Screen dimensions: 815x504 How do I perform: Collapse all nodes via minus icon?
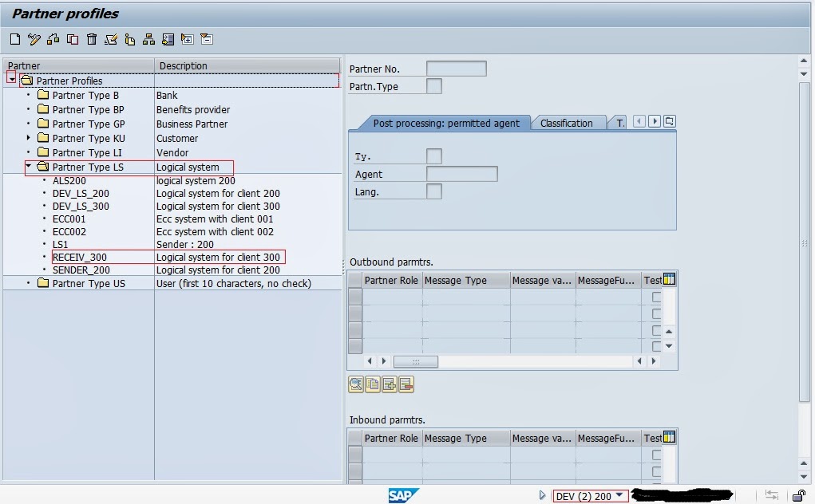(x=208, y=38)
